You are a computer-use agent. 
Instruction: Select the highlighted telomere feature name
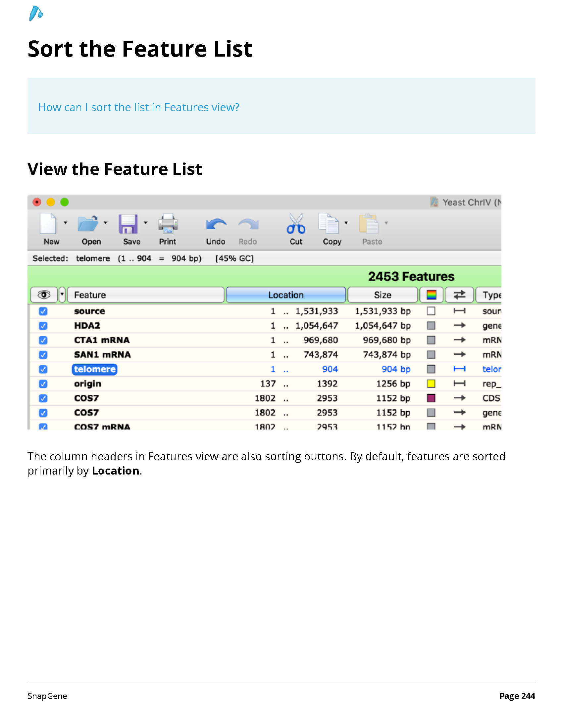[x=95, y=369]
